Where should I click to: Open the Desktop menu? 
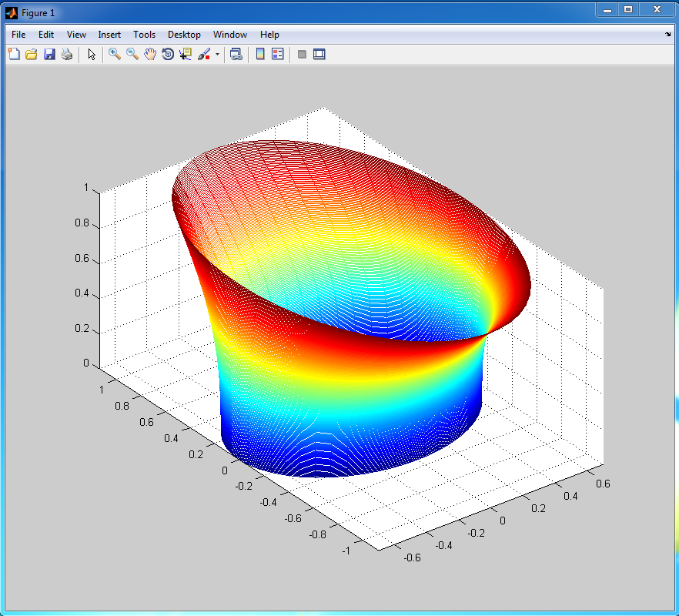click(x=184, y=35)
